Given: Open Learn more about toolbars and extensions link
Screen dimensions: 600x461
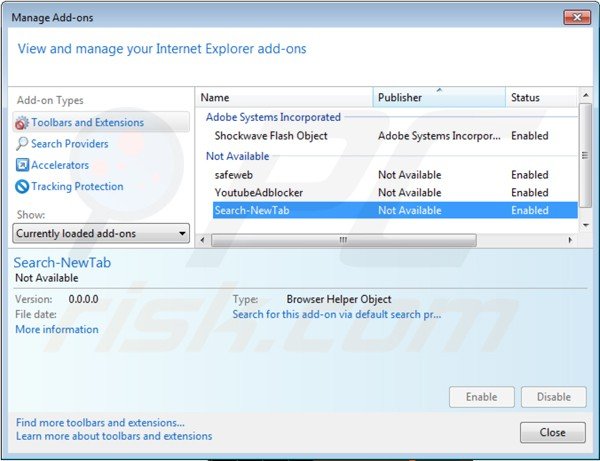Looking at the screenshot, I should 114,436.
